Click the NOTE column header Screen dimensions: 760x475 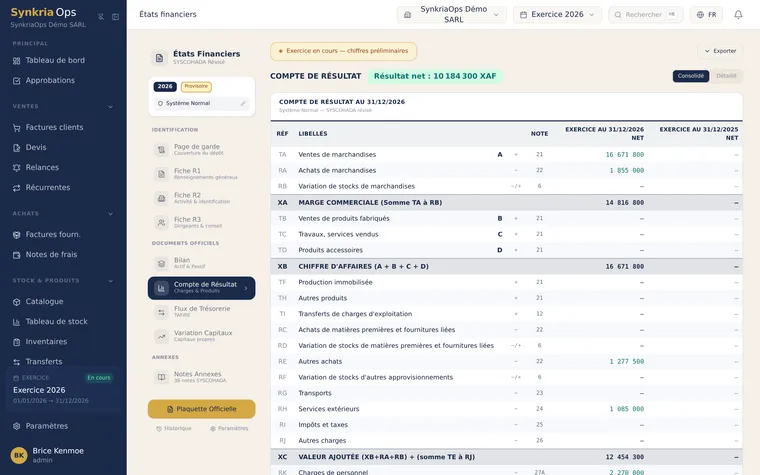[x=539, y=134]
